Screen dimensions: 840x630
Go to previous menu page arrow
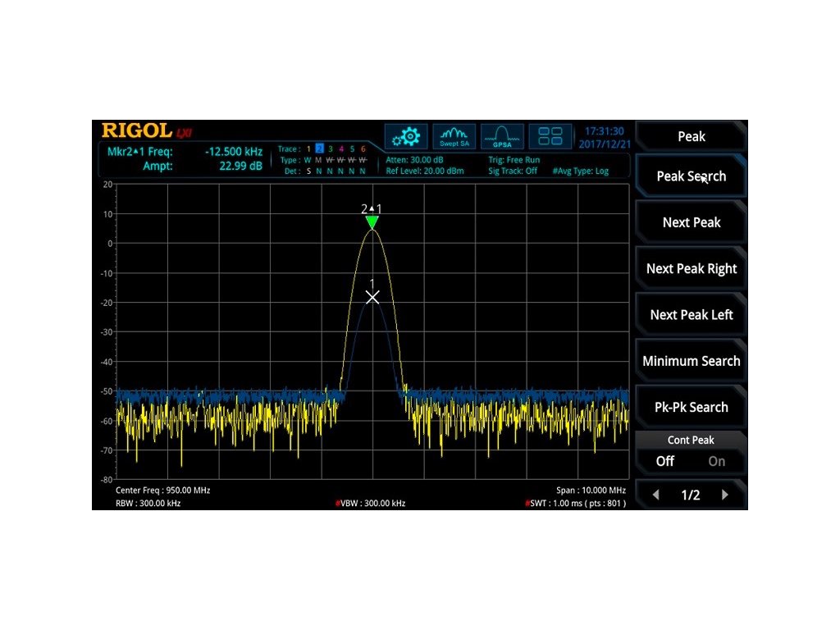click(x=655, y=495)
